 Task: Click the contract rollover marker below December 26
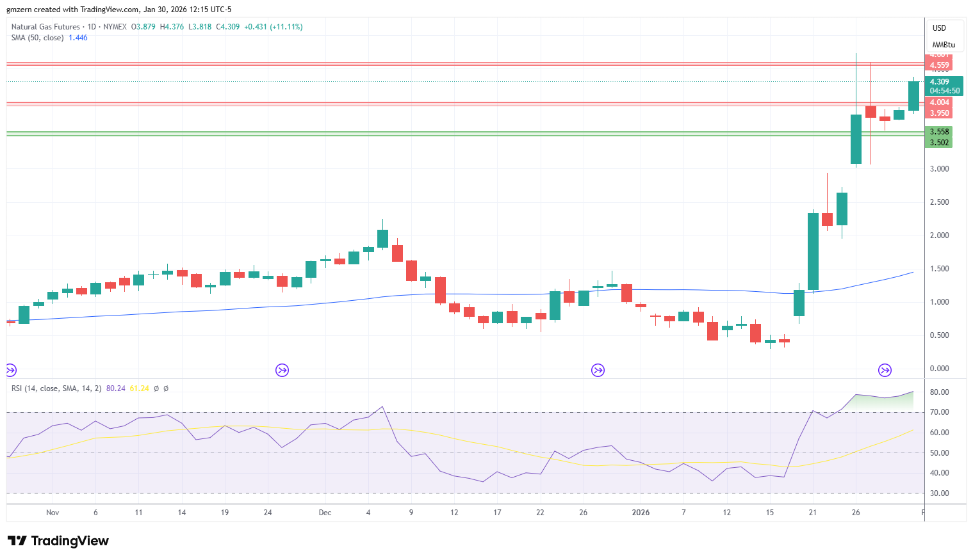(x=598, y=370)
